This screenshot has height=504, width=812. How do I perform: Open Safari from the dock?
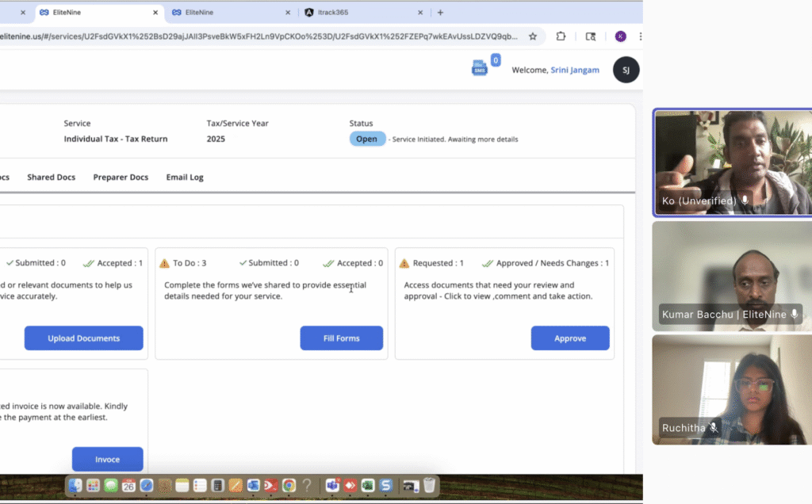pos(146,485)
